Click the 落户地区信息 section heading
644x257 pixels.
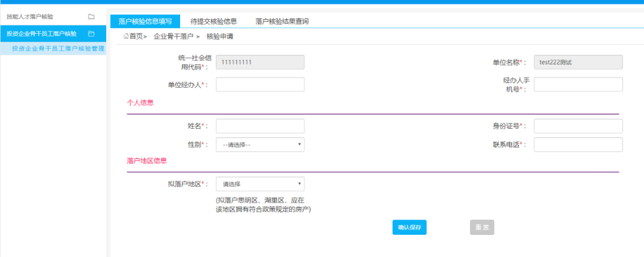[x=147, y=160]
